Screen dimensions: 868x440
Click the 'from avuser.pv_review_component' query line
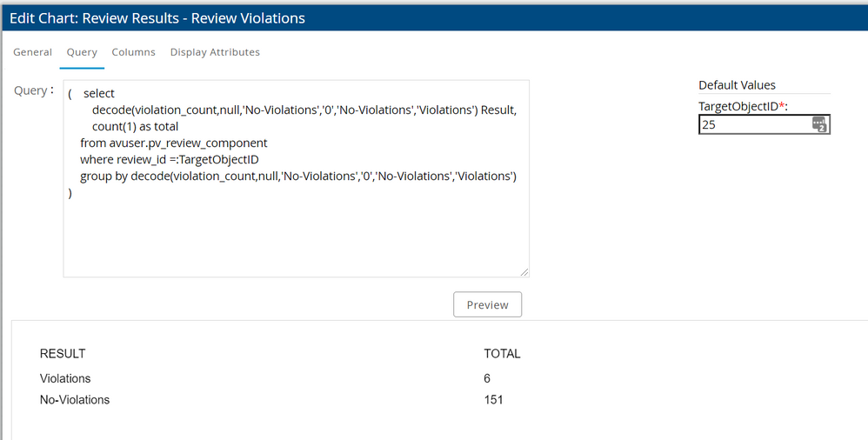tap(173, 143)
